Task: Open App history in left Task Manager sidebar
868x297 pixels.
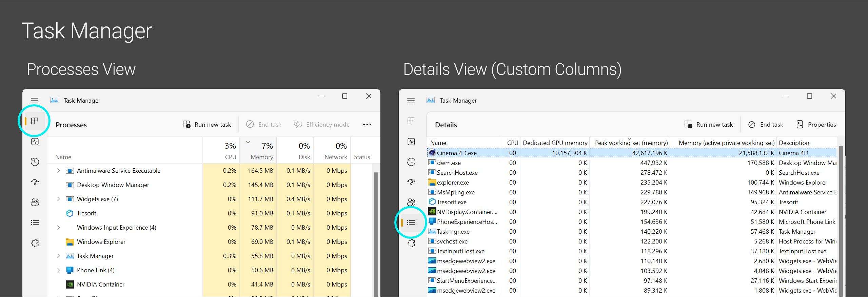Action: [35, 162]
